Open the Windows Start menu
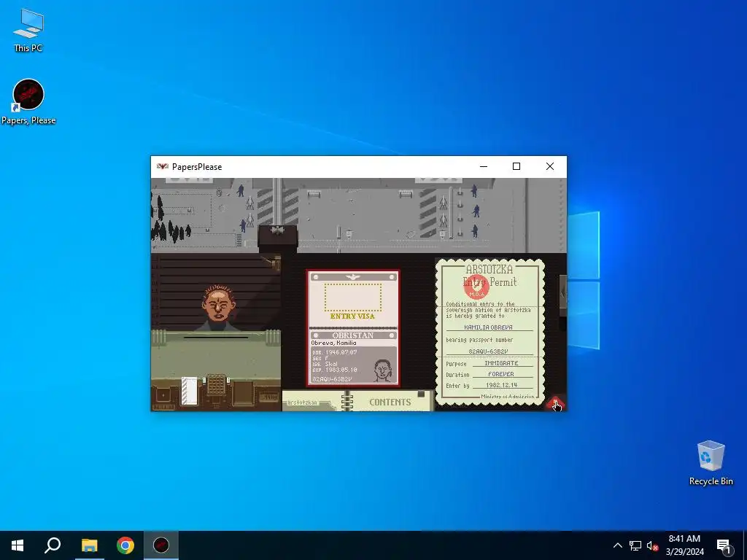 18,545
